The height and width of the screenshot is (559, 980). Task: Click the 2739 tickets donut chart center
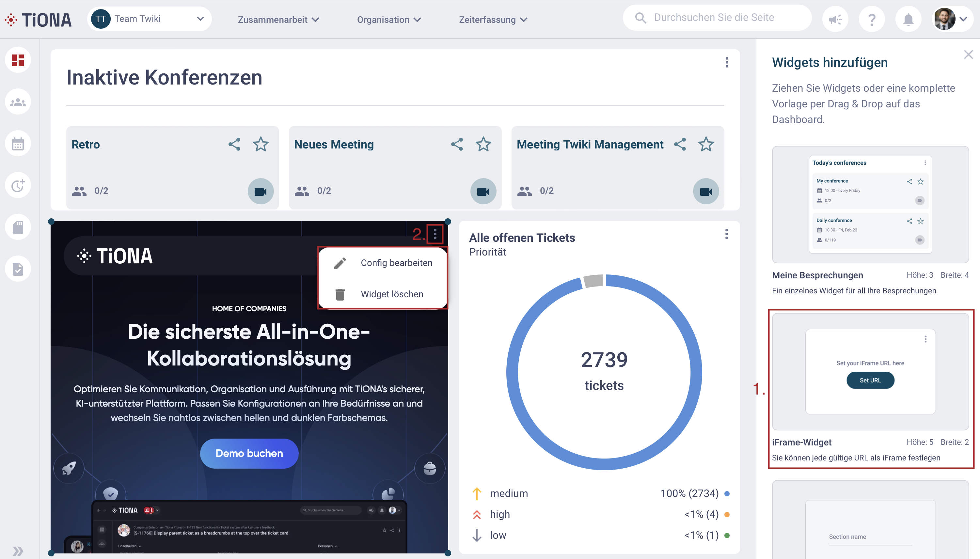tap(604, 372)
